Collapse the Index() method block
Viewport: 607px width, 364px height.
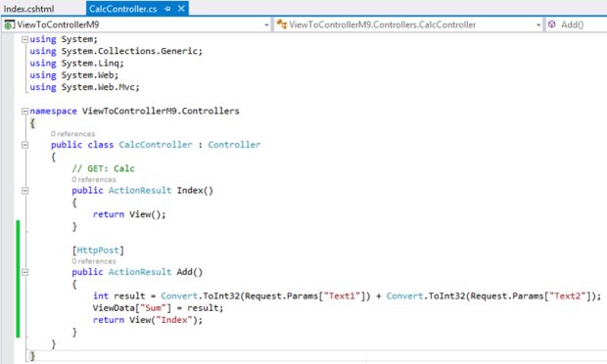click(x=24, y=190)
